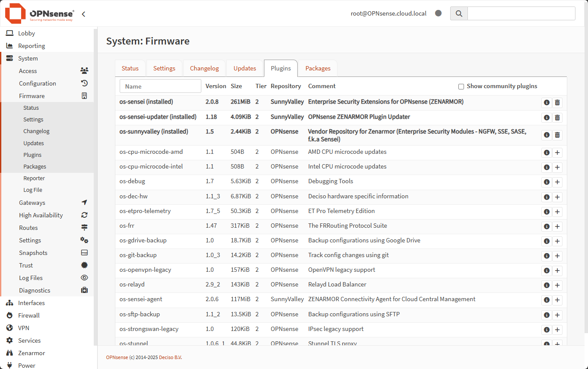Open the Packages tab
Screen dimensions: 588x369
coord(318,68)
